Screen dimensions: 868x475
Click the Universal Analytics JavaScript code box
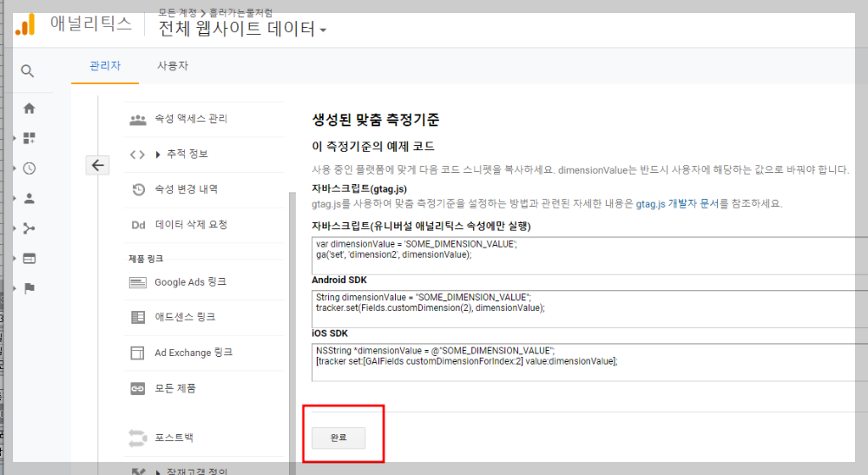[589, 255]
